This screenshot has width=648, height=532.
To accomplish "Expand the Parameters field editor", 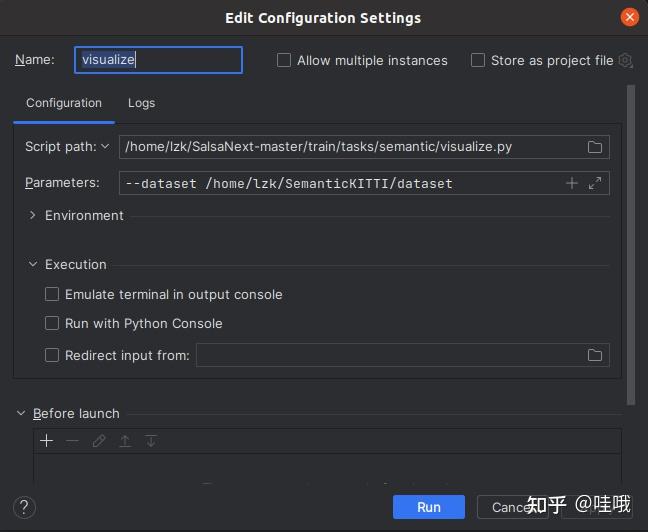I will point(595,183).
